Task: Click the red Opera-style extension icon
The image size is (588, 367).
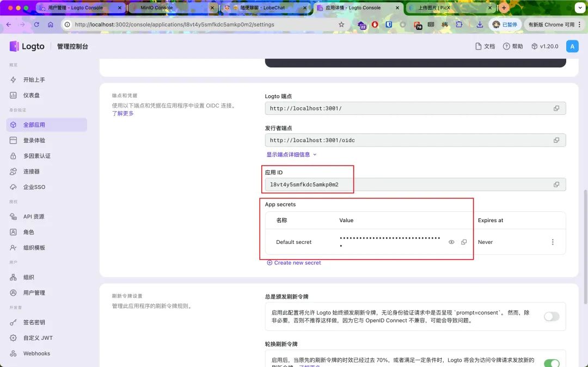Action: pos(375,25)
